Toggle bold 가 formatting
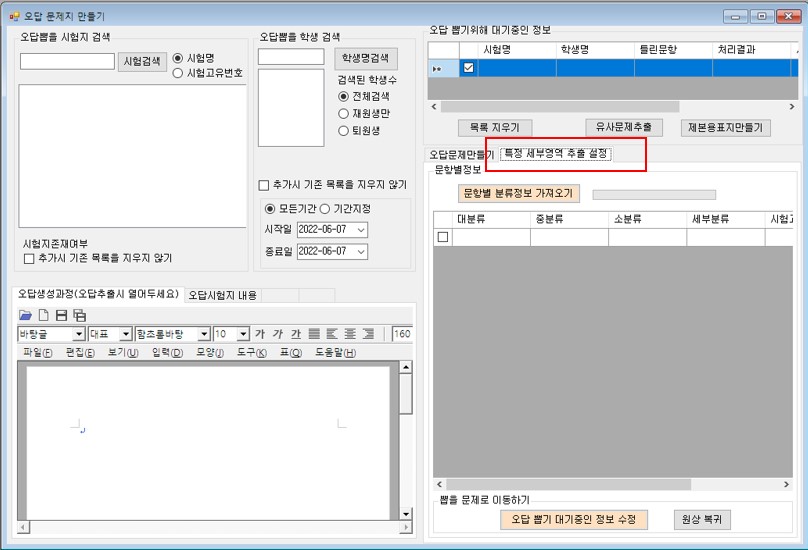The image size is (808, 550). coord(260,334)
